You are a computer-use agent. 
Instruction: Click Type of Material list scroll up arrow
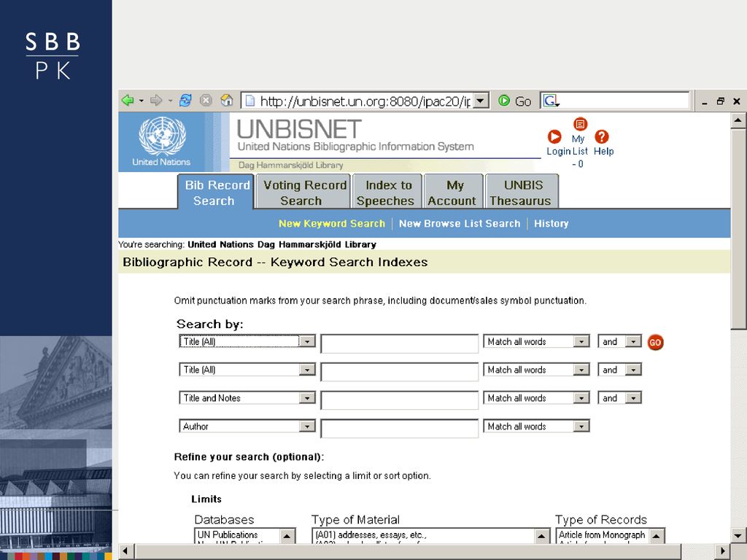541,536
